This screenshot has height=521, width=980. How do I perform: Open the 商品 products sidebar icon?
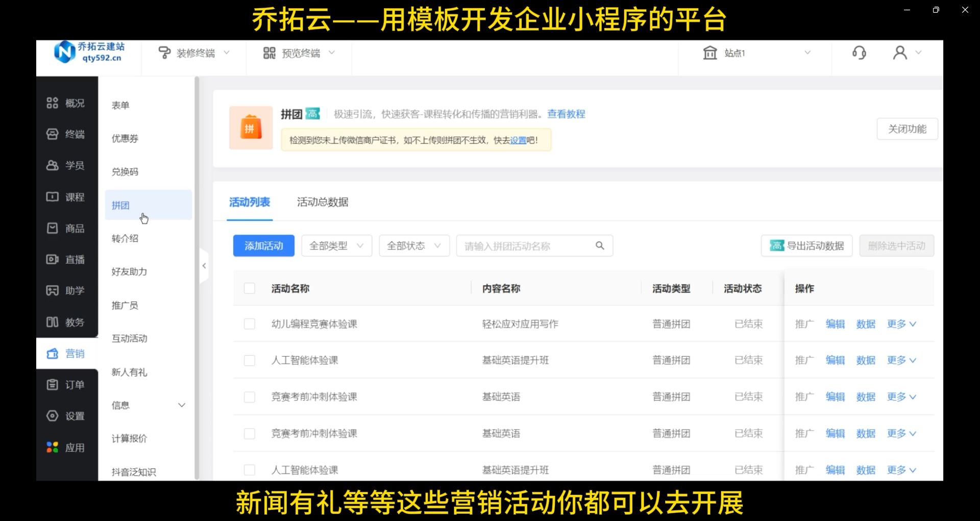52,228
